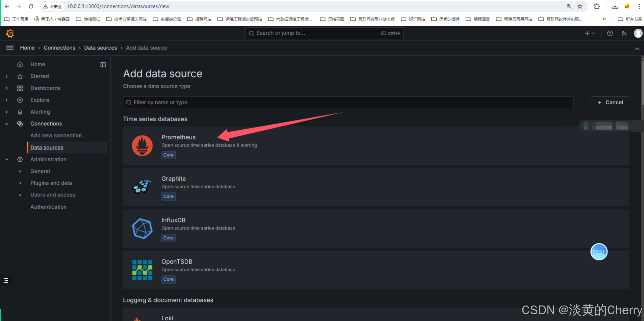
Task: Open Home in the sidebar
Action: click(x=38, y=64)
